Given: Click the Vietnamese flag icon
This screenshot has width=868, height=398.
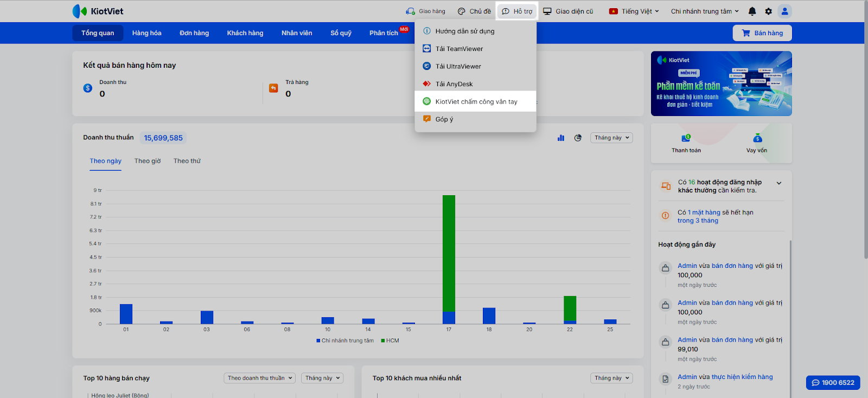Looking at the screenshot, I should (x=614, y=11).
